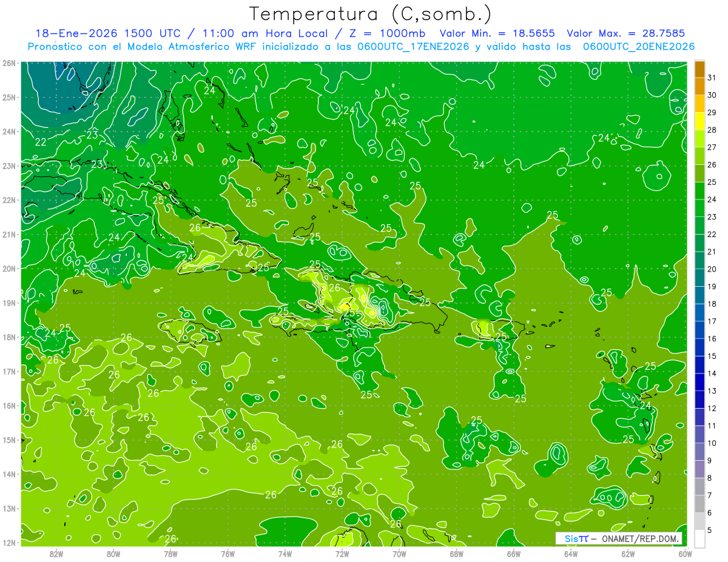Click the latitude axis label "26N"
728x562 pixels.
coord(8,63)
